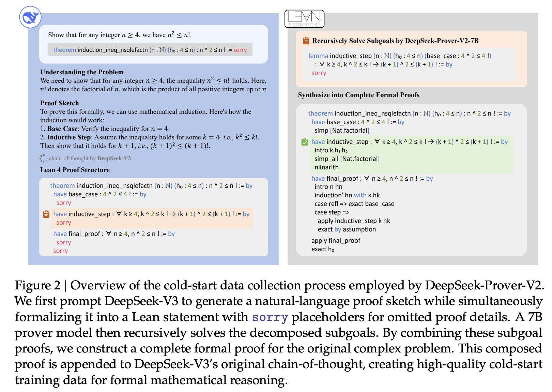Click the chain-of-thought by DeepSeek-V3 label

(x=90, y=158)
